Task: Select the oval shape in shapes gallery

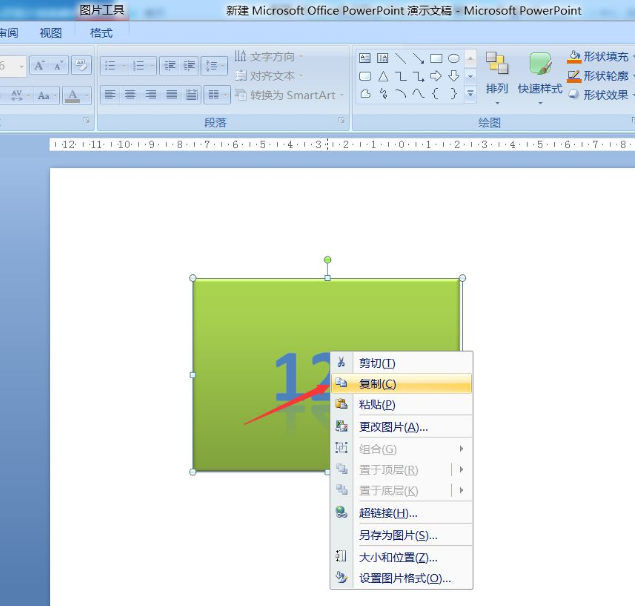Action: coord(454,59)
